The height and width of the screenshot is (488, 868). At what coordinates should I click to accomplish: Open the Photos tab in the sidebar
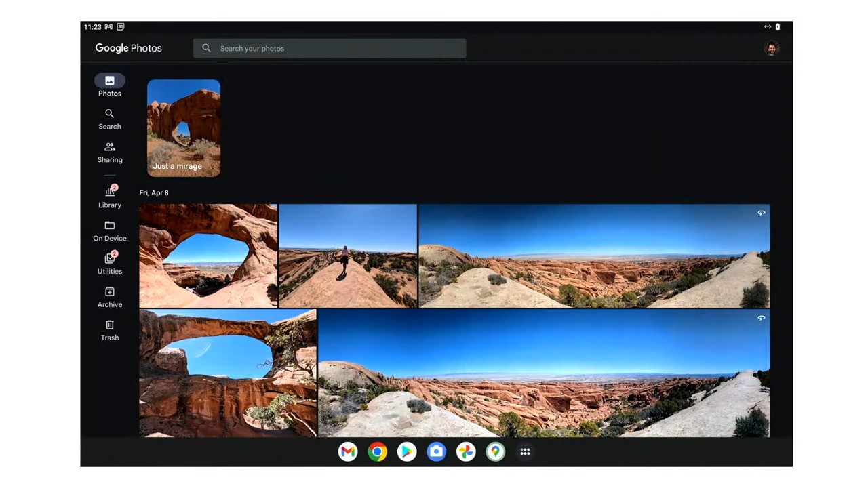point(110,85)
